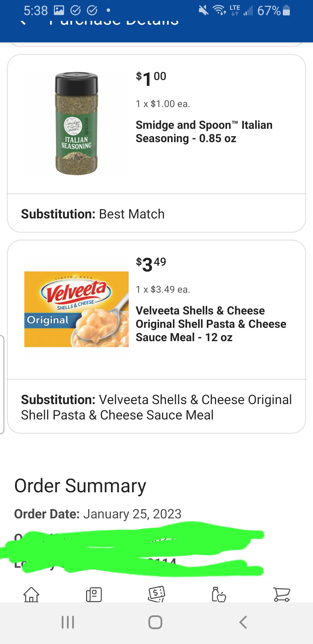Open the groceries bottle and apple icon
This screenshot has width=313, height=644.
pyautogui.click(x=219, y=594)
